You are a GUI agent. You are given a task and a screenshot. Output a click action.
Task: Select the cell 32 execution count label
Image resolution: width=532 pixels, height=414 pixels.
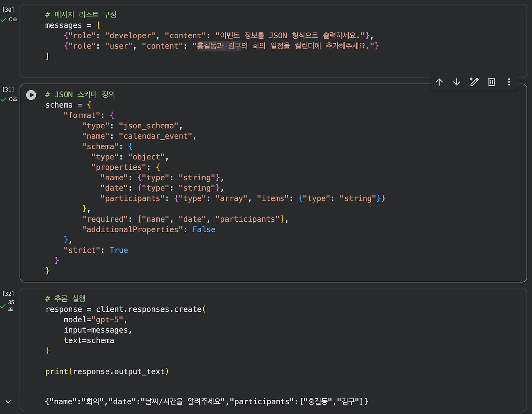[x=8, y=293]
